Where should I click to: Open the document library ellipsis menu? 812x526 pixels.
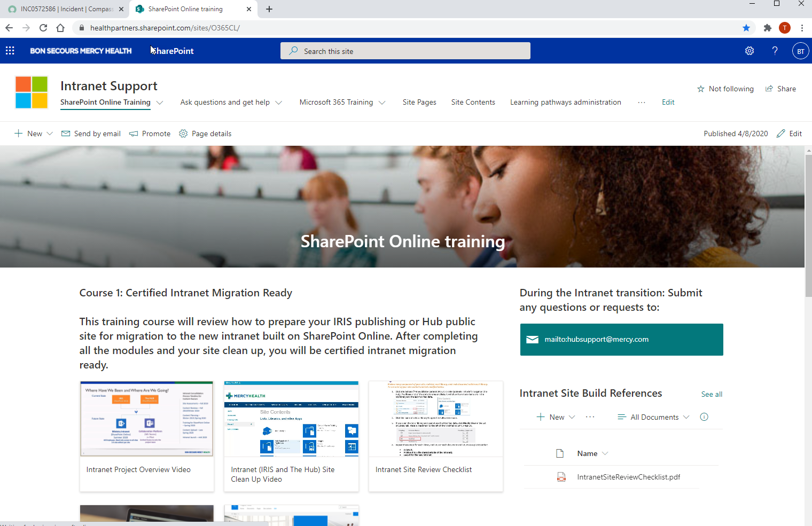coord(590,417)
